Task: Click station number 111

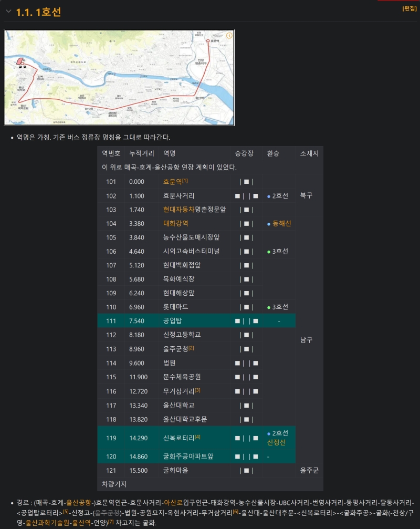Action: pos(111,321)
